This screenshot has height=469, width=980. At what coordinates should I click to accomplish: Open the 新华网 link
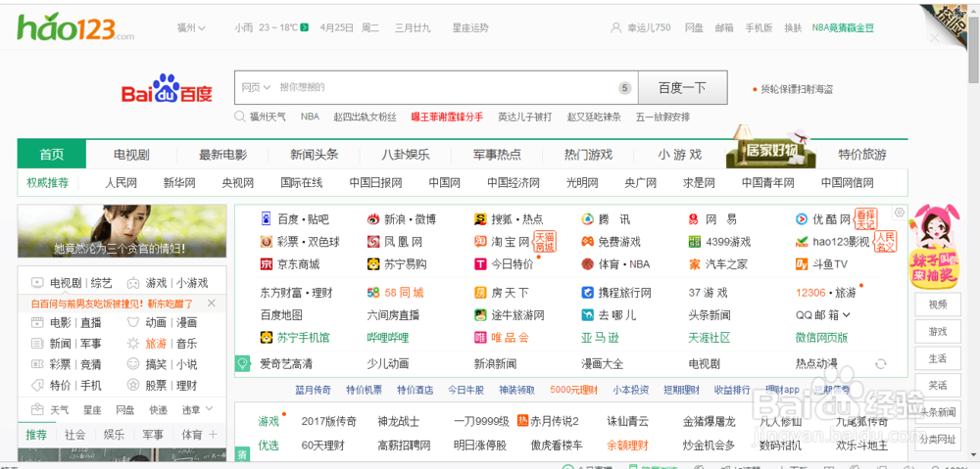179,183
